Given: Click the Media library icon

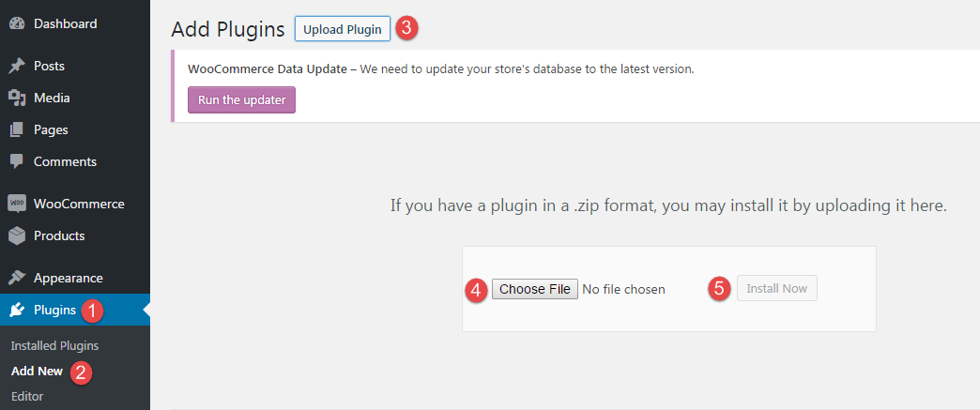Looking at the screenshot, I should (x=17, y=98).
